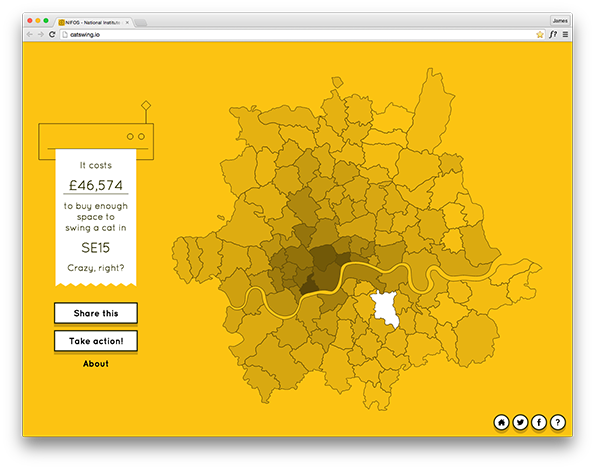Click the £46,574 price text
The image size is (595, 469).
pos(96,185)
